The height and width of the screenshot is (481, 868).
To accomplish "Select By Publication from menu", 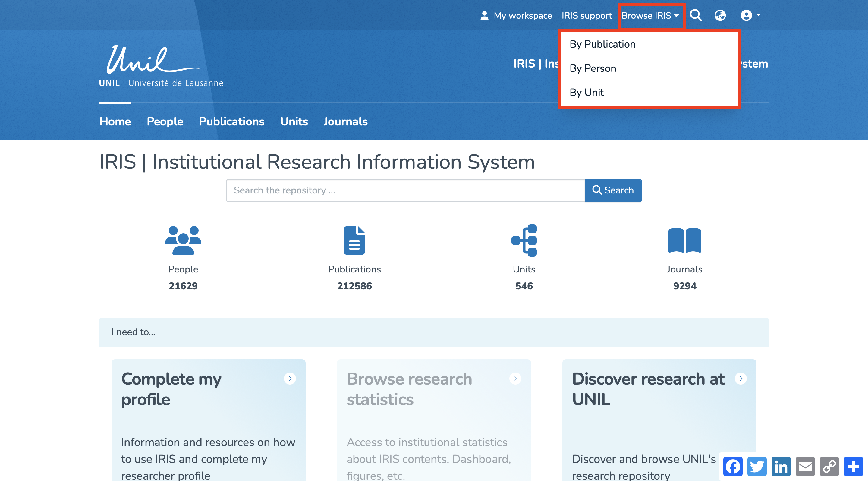I will point(602,44).
